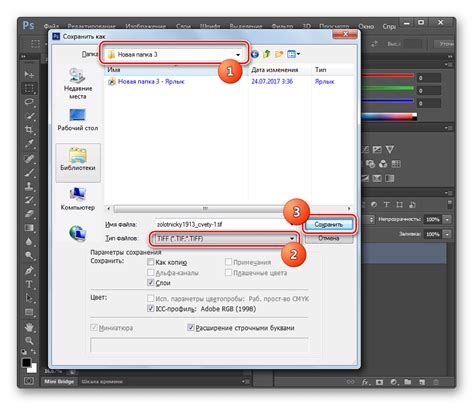Image resolution: width=474 pixels, height=406 pixels.
Task: Click the red channel slider
Action: click(x=387, y=75)
